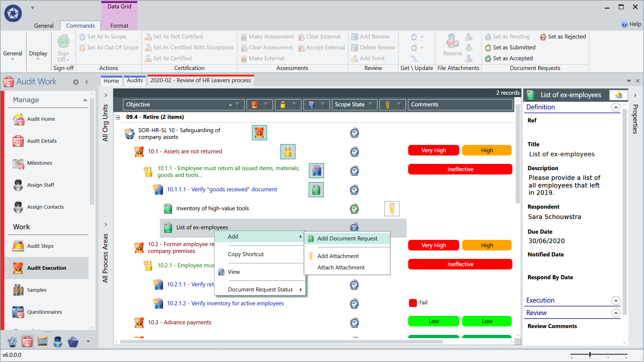Collapse the 09.4 Retire group
Image resolution: width=644 pixels, height=362 pixels.
pos(118,117)
